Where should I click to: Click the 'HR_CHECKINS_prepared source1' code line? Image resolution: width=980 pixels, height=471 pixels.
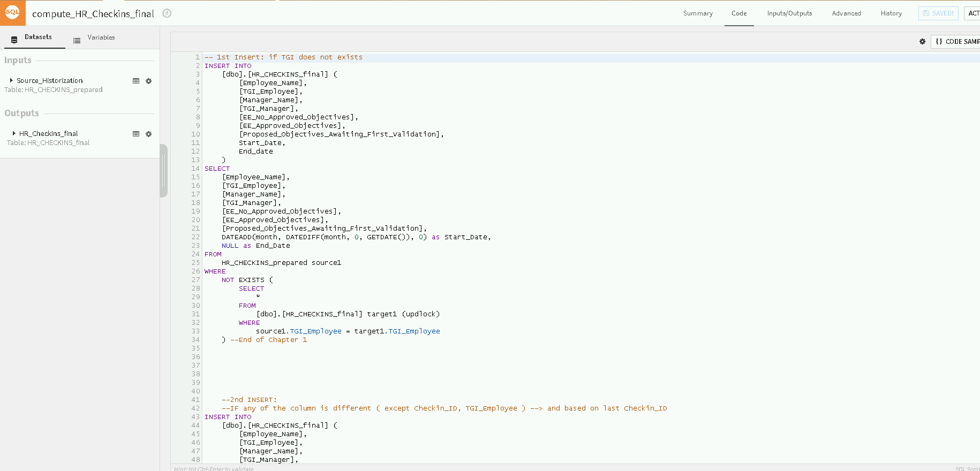coord(281,263)
